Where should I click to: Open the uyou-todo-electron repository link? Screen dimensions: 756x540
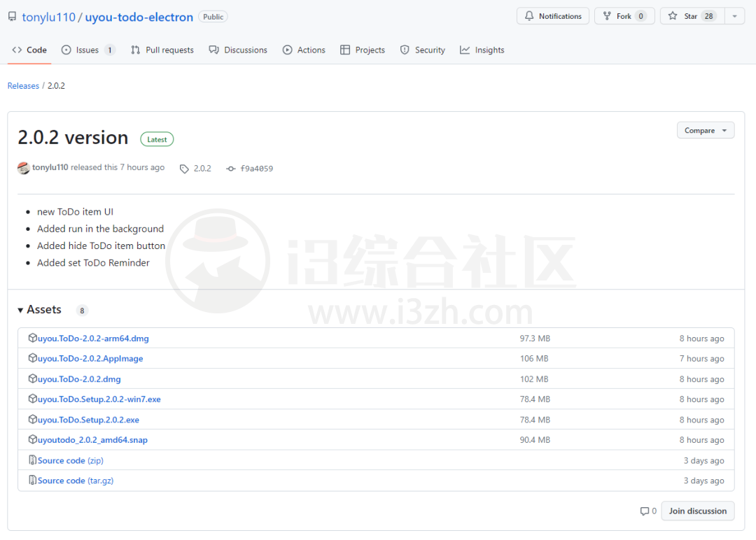coord(139,17)
